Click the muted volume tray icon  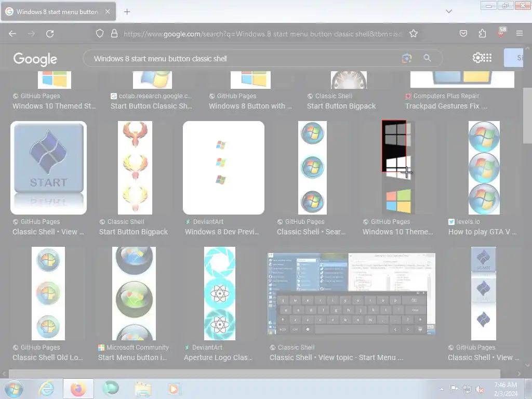(480, 390)
